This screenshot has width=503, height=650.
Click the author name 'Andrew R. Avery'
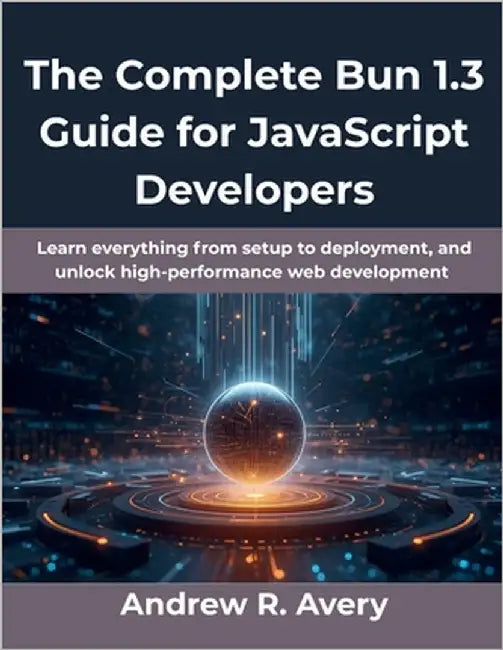coord(254,605)
